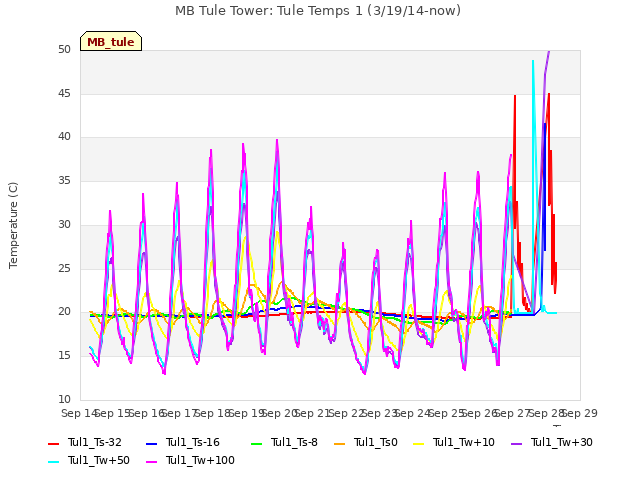640x480 pixels.
Task: Click the 50 y-axis tick label
Action: click(x=64, y=49)
